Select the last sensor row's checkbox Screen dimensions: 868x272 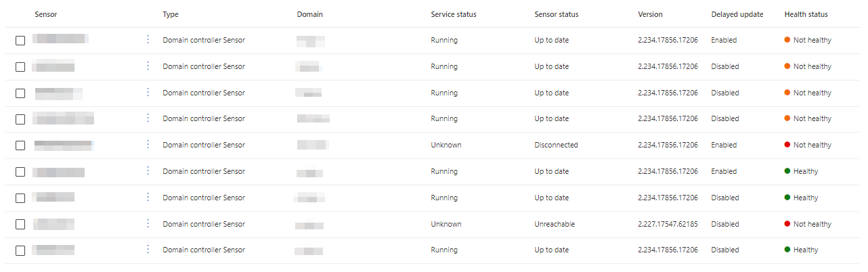pos(20,250)
